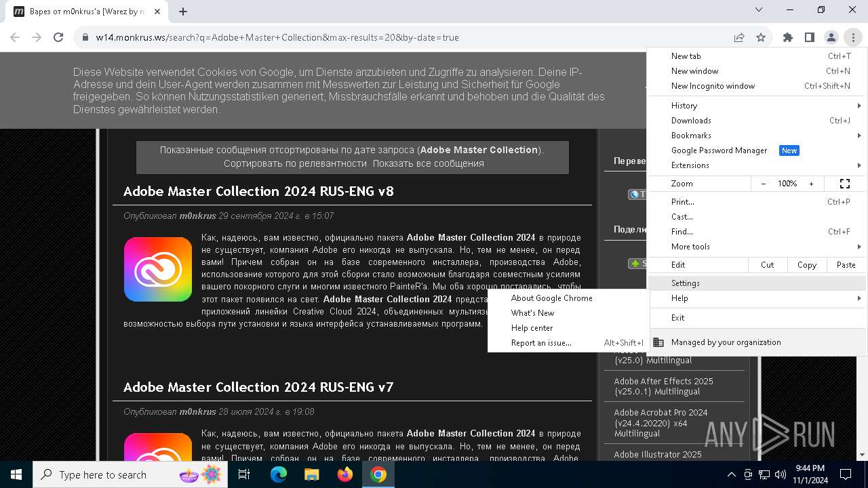This screenshot has width=868, height=488.
Task: Expand the Bookmarks submenu
Action: coord(757,136)
